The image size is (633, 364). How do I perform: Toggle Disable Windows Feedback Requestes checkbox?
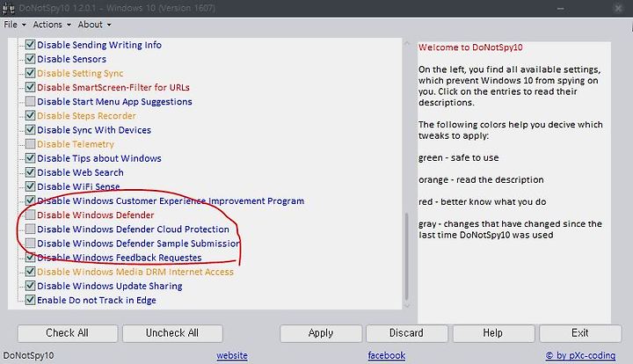[30, 257]
